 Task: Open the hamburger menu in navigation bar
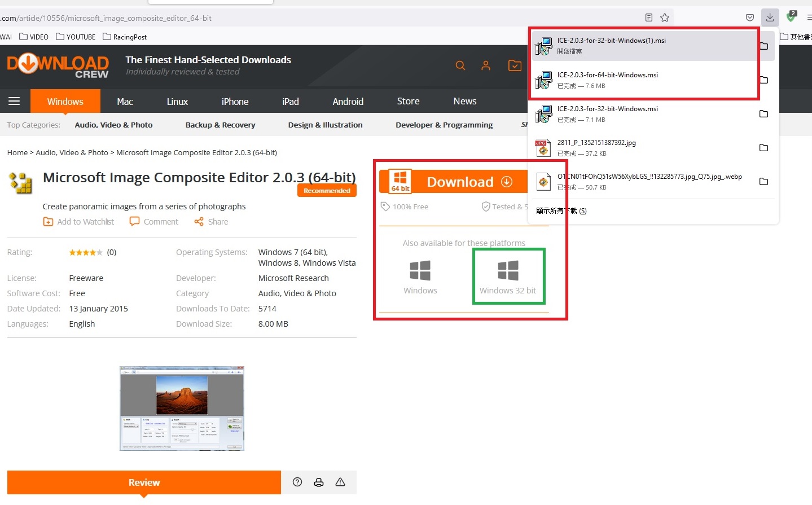pos(14,101)
